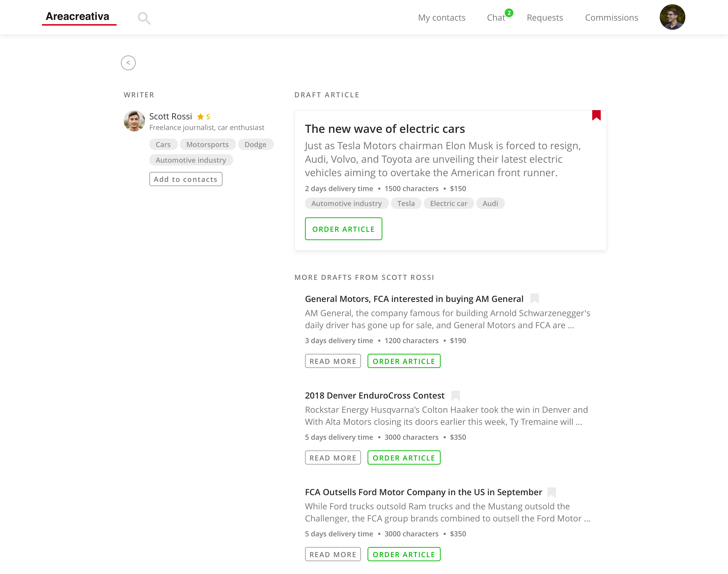Open 'The new wave of electric cars' title
Image resolution: width=728 pixels, height=574 pixels.
(x=385, y=129)
